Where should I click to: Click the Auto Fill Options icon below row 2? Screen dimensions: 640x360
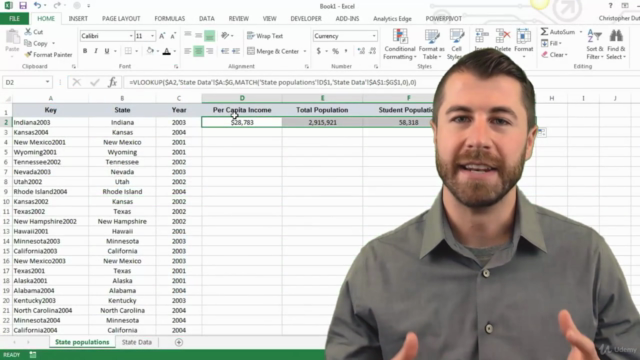click(542, 132)
